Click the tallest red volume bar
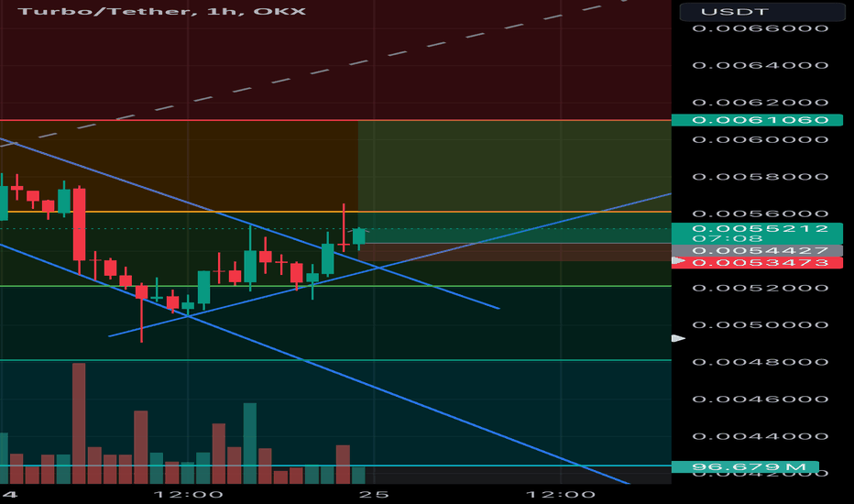 (x=79, y=423)
